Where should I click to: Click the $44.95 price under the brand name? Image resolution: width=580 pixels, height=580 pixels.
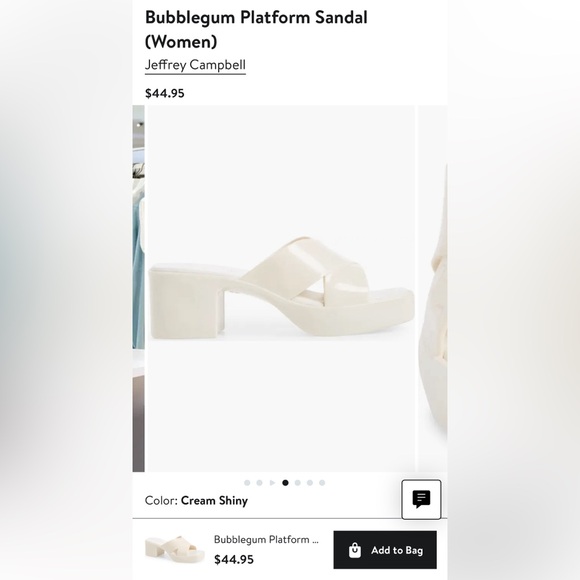coord(165,93)
